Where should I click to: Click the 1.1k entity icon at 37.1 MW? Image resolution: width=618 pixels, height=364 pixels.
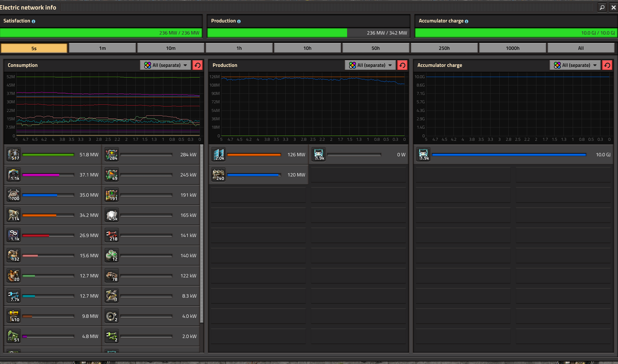(x=14, y=175)
